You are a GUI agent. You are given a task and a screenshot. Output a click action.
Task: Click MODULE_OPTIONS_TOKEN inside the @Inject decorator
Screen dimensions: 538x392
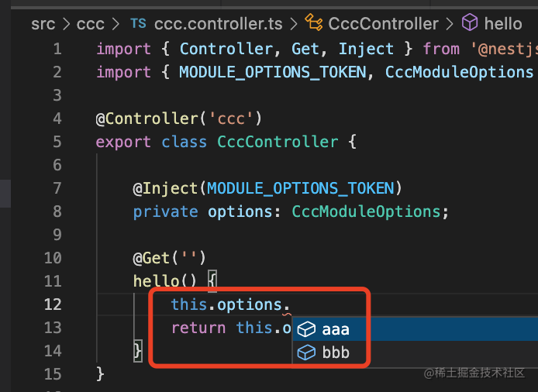301,188
